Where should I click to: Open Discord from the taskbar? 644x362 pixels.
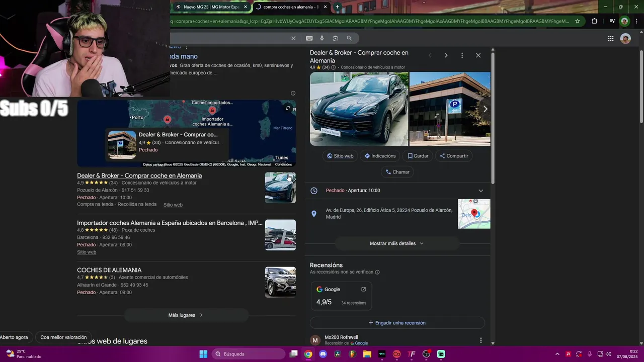pyautogui.click(x=323, y=354)
